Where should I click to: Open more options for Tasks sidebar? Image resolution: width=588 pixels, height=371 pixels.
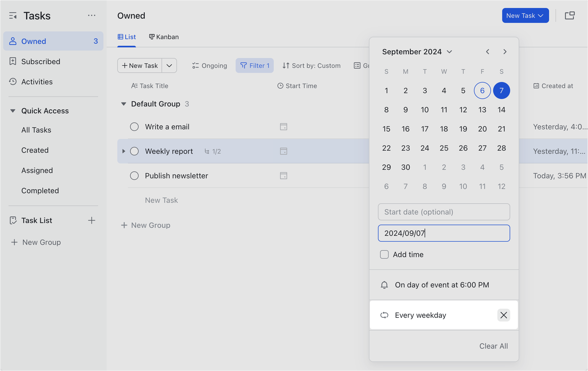[x=91, y=15]
